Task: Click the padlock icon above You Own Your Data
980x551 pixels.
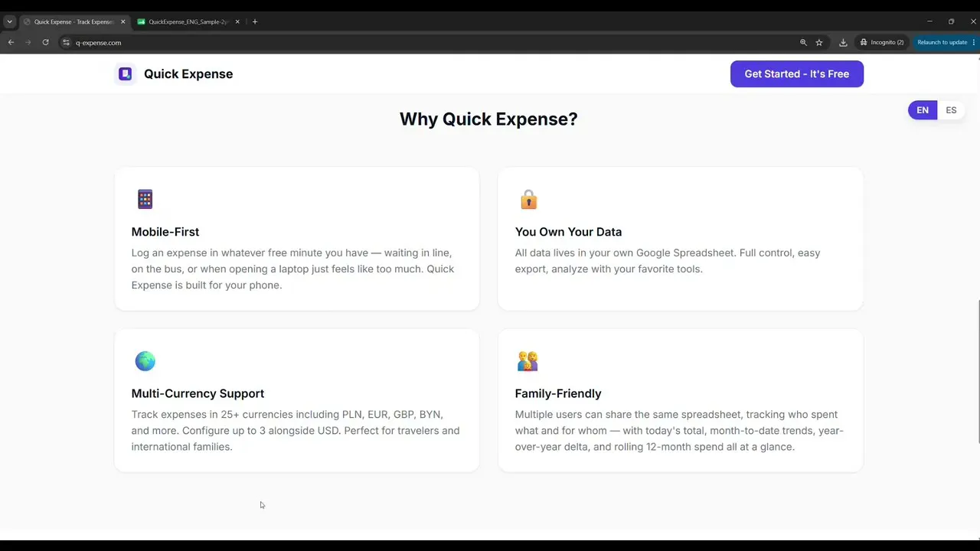Action: click(528, 200)
